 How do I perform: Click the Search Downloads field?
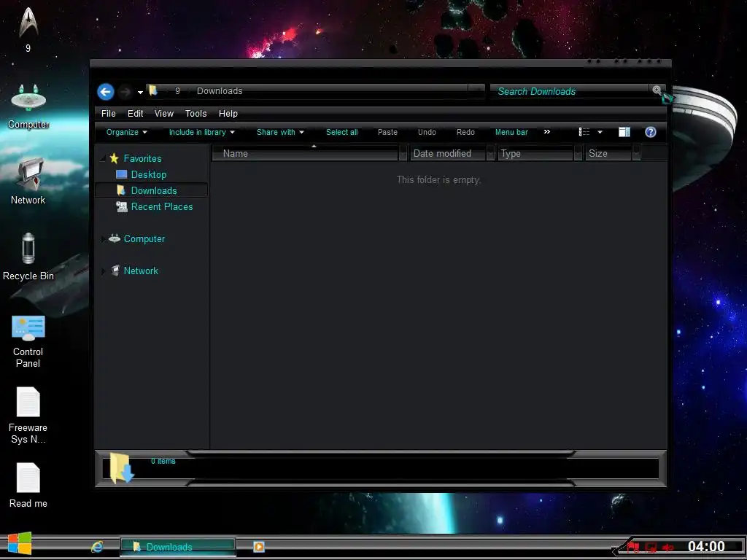tap(570, 91)
